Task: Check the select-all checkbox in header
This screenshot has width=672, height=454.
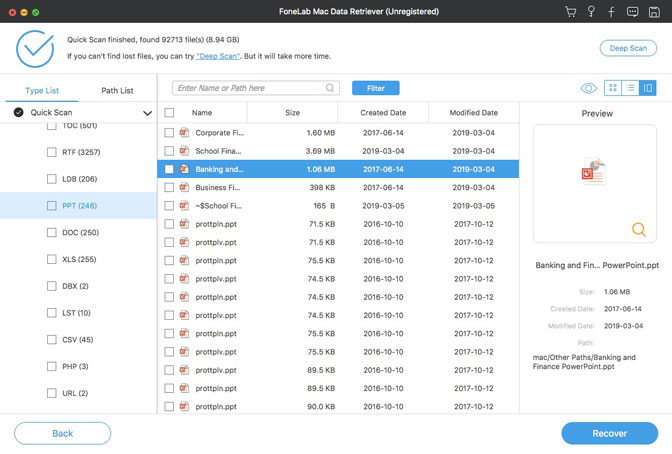Action: pos(169,112)
